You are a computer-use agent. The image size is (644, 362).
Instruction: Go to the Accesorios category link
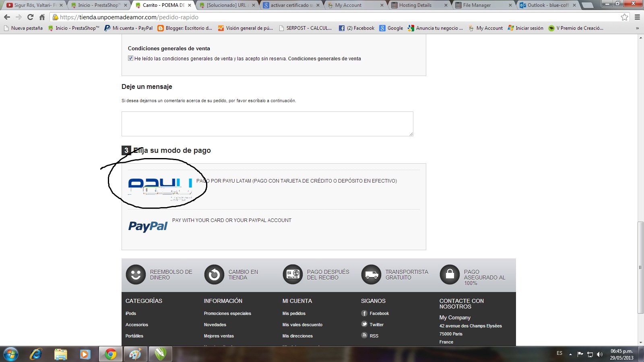point(137,325)
